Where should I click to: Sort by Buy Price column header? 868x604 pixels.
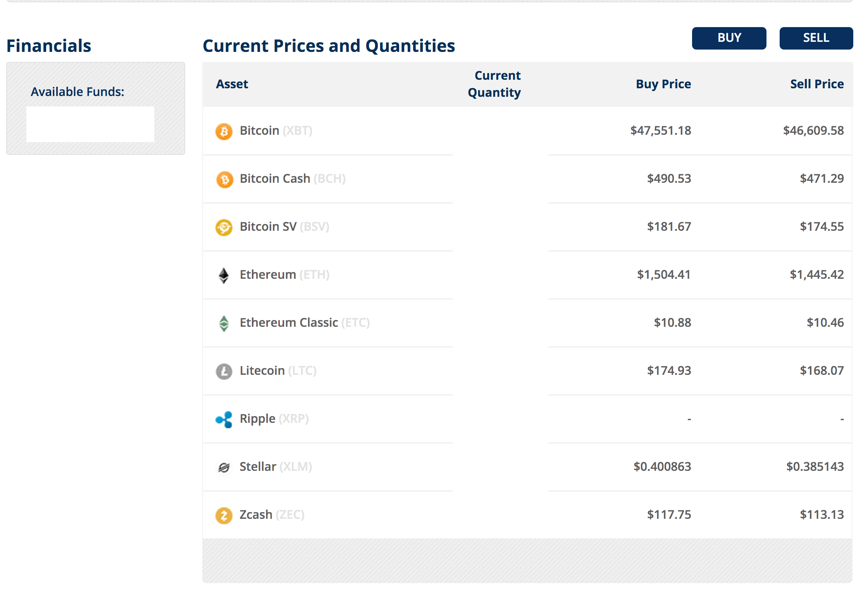[663, 84]
